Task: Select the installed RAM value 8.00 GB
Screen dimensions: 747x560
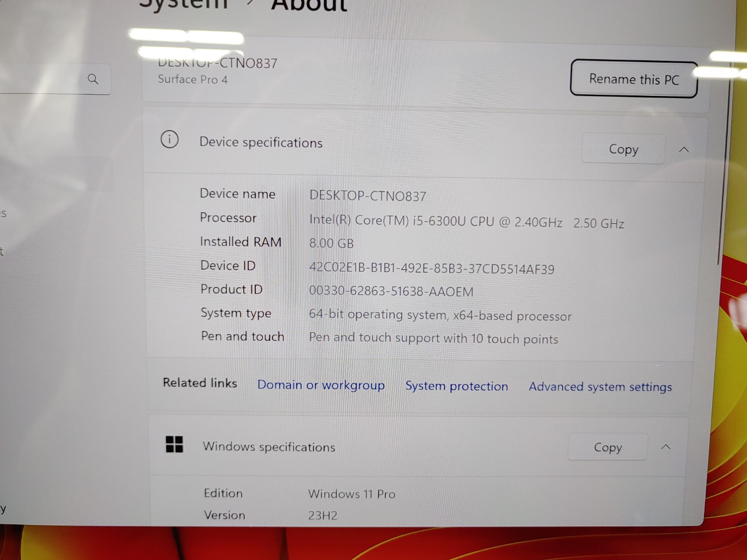Action: point(331,243)
